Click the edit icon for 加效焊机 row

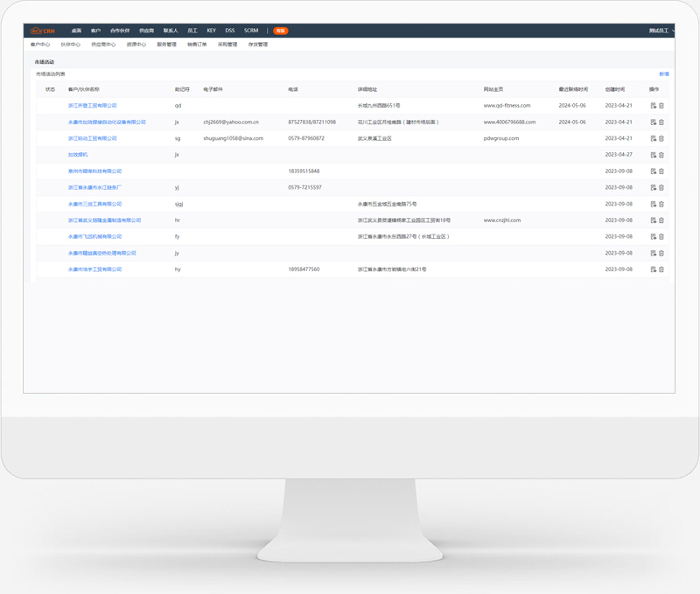[x=653, y=155]
